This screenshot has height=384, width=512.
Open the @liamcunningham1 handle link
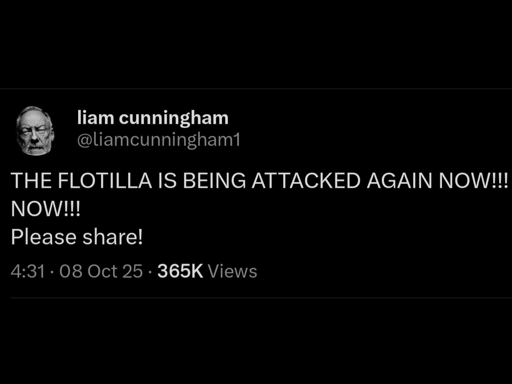(159, 140)
